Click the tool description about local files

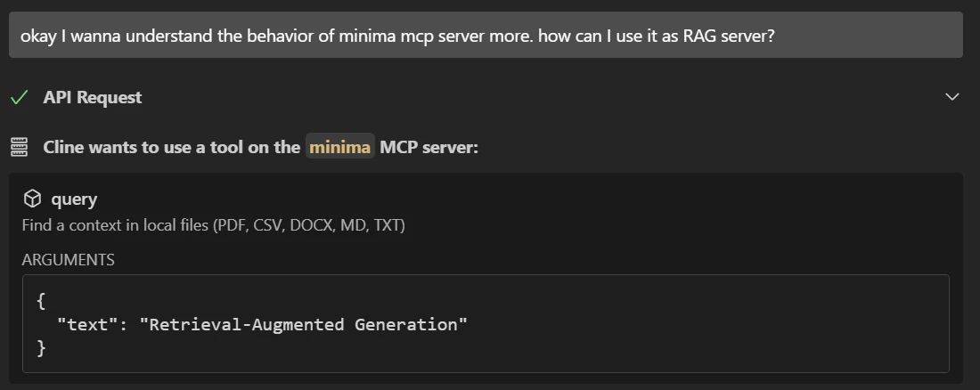[x=213, y=225]
